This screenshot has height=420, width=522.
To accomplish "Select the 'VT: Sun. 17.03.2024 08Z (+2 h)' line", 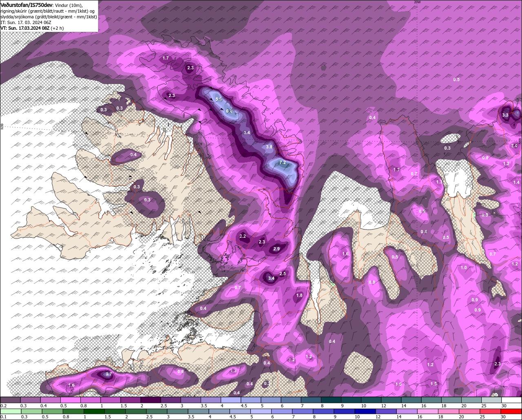I will (x=32, y=28).
